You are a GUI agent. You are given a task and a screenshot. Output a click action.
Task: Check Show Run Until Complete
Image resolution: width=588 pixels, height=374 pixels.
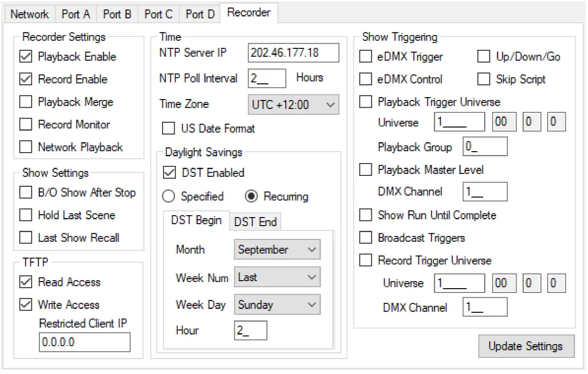point(365,215)
